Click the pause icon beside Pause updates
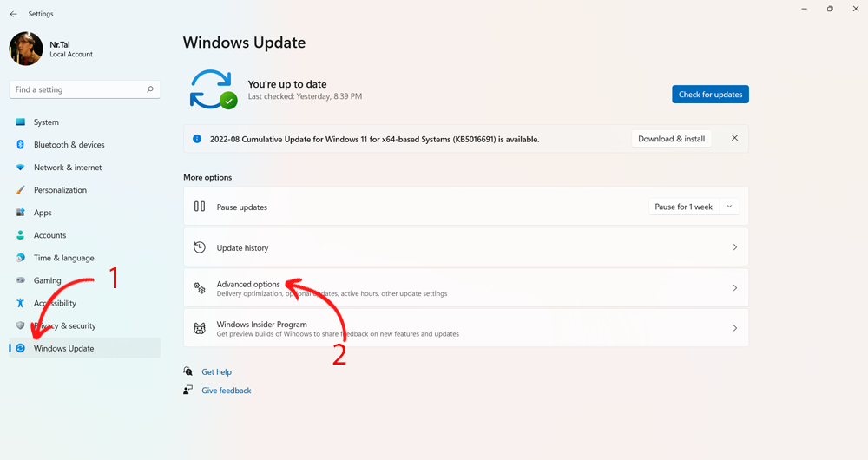The image size is (868, 460). [x=200, y=207]
